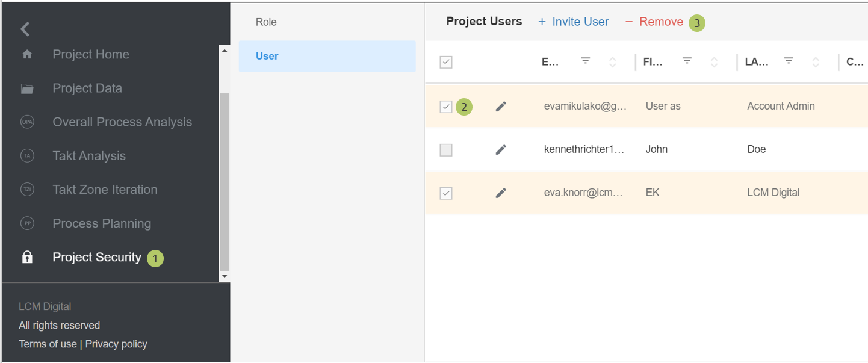The height and width of the screenshot is (363, 868).
Task: Check the box for kennethrichter user row
Action: 446,150
